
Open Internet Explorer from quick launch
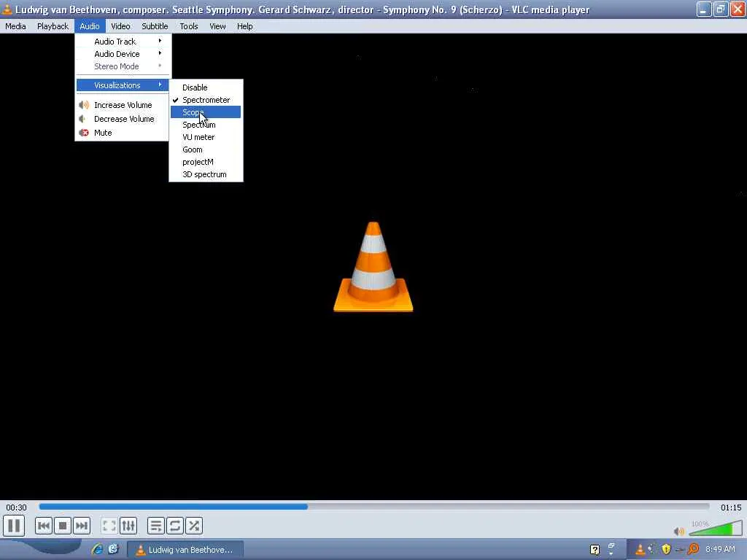[x=97, y=550]
